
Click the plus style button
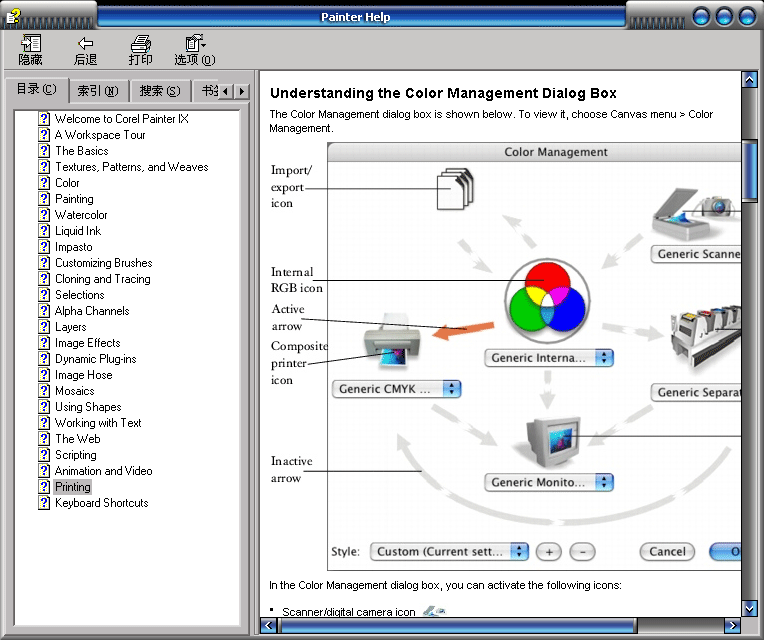[549, 552]
